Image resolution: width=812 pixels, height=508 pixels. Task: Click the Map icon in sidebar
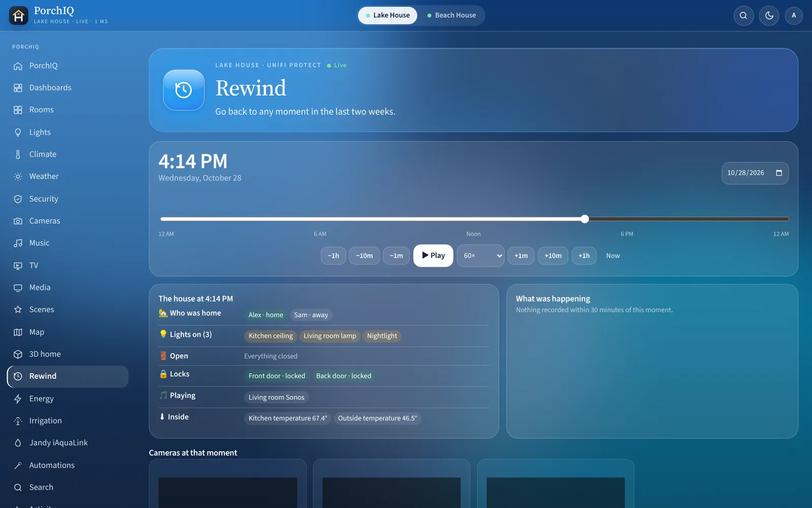(x=18, y=332)
